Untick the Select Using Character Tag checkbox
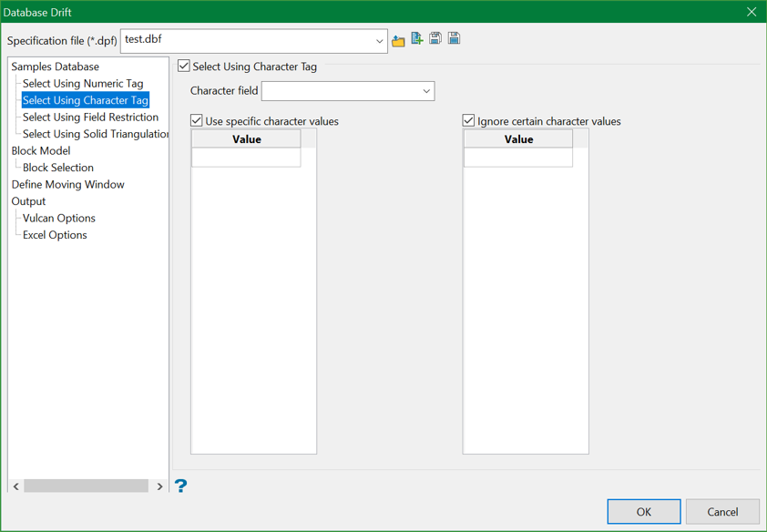This screenshot has width=767, height=532. tap(184, 66)
